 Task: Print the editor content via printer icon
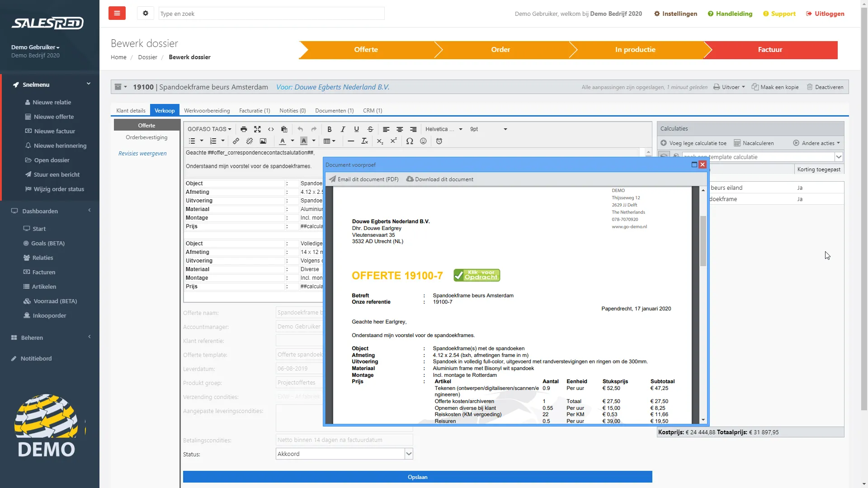244,129
